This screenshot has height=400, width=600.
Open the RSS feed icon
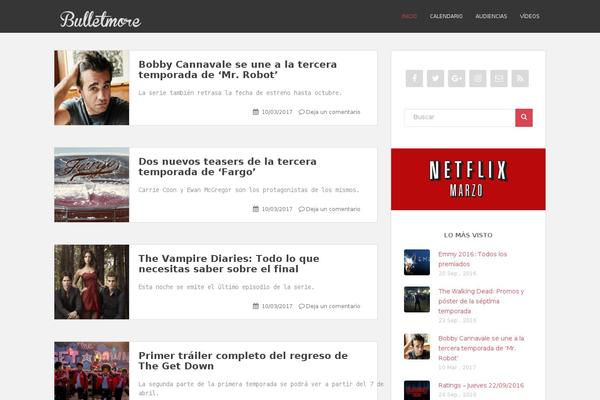point(520,78)
